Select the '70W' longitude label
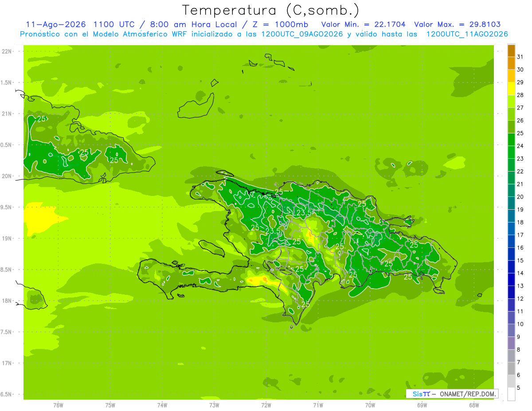Screen dimensions: 532x411 click(x=370, y=405)
